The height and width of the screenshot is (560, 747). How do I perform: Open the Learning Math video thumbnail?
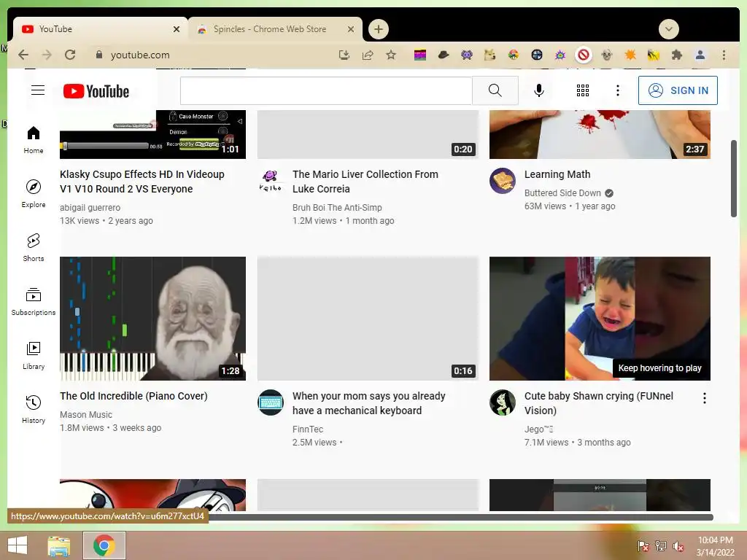click(600, 134)
